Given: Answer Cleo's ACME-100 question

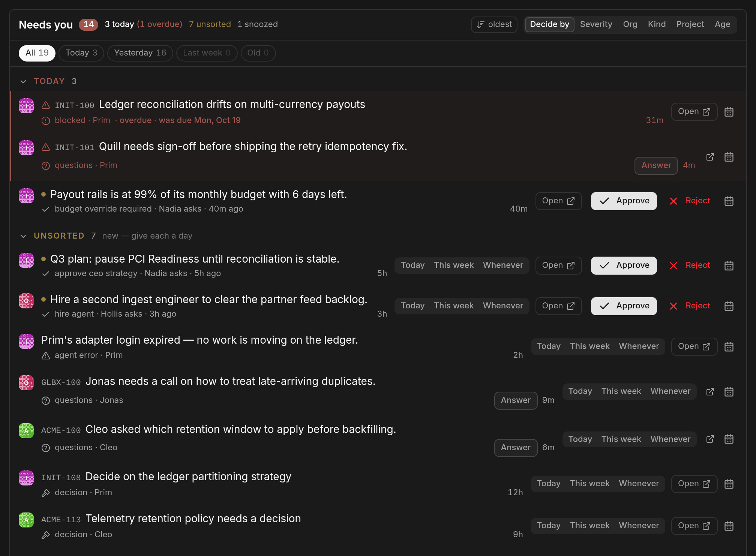Looking at the screenshot, I should (x=516, y=448).
